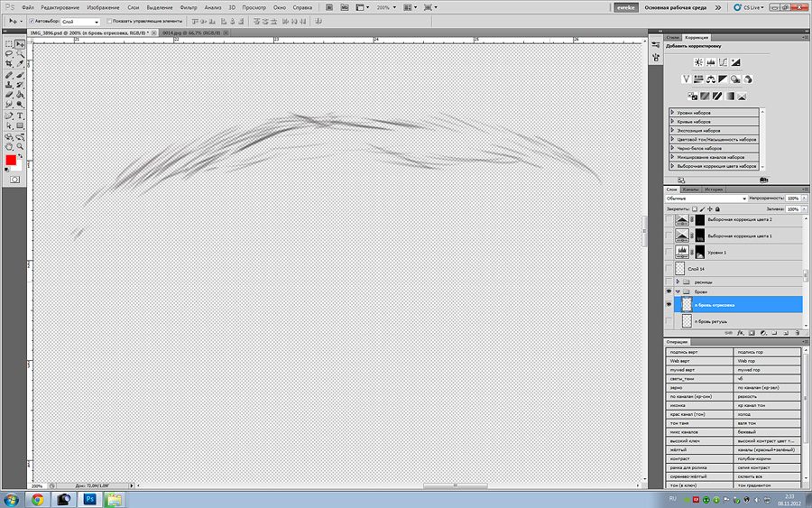The width and height of the screenshot is (812, 508).
Task: Show the ресницы group
Action: 669,282
